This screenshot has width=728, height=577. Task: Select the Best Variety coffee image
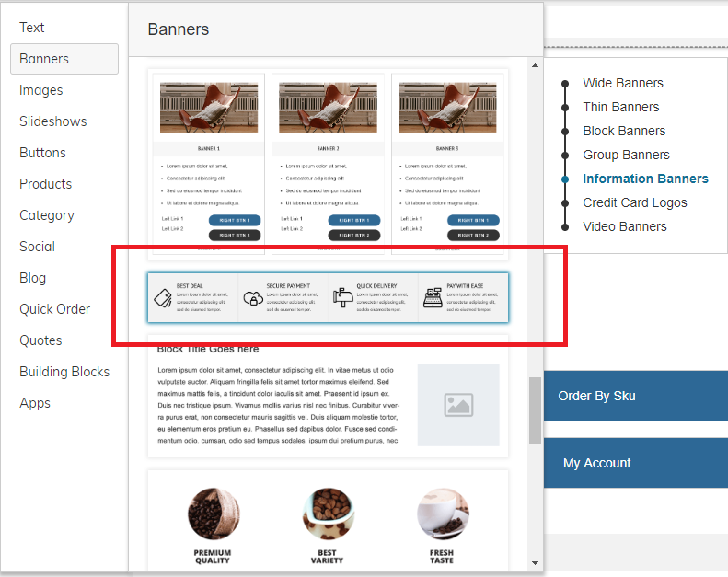328,514
